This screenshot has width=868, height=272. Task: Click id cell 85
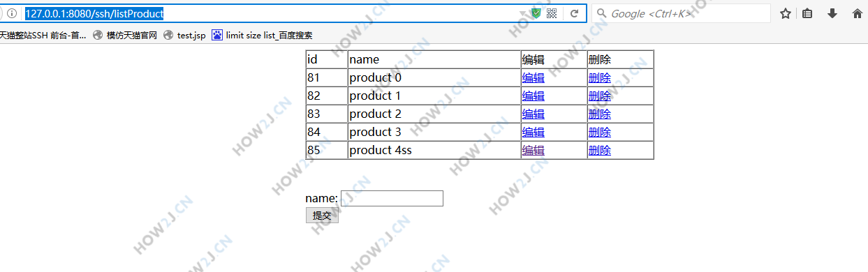pos(327,150)
